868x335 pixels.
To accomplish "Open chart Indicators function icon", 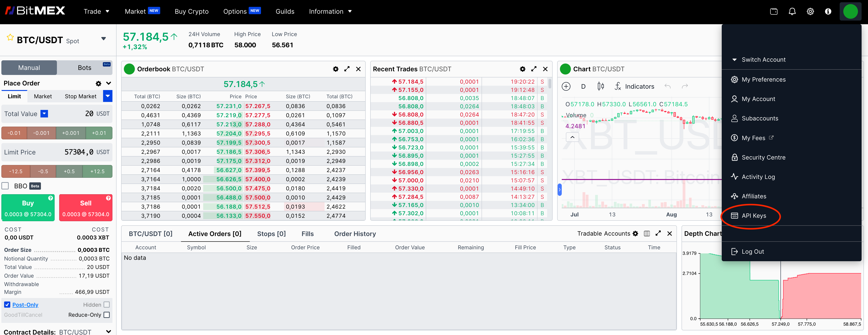I will click(617, 86).
